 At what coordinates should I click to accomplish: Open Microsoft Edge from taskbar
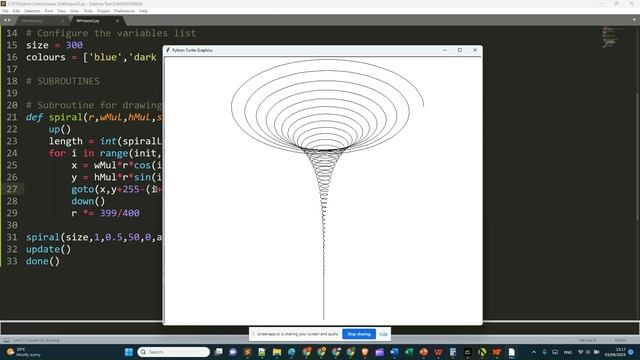click(x=291, y=352)
